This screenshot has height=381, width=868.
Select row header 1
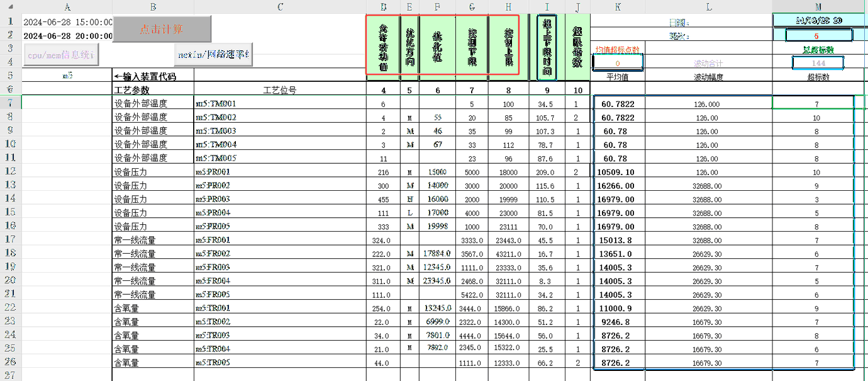(x=11, y=21)
